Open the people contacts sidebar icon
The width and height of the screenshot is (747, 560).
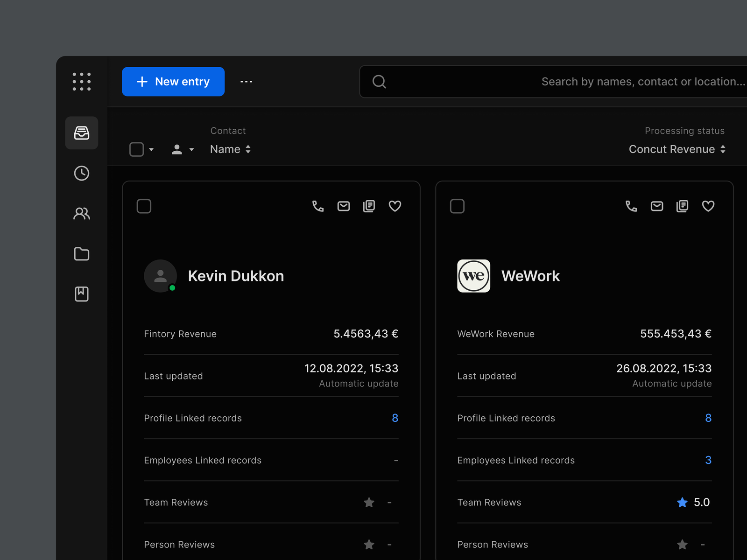pos(82,214)
